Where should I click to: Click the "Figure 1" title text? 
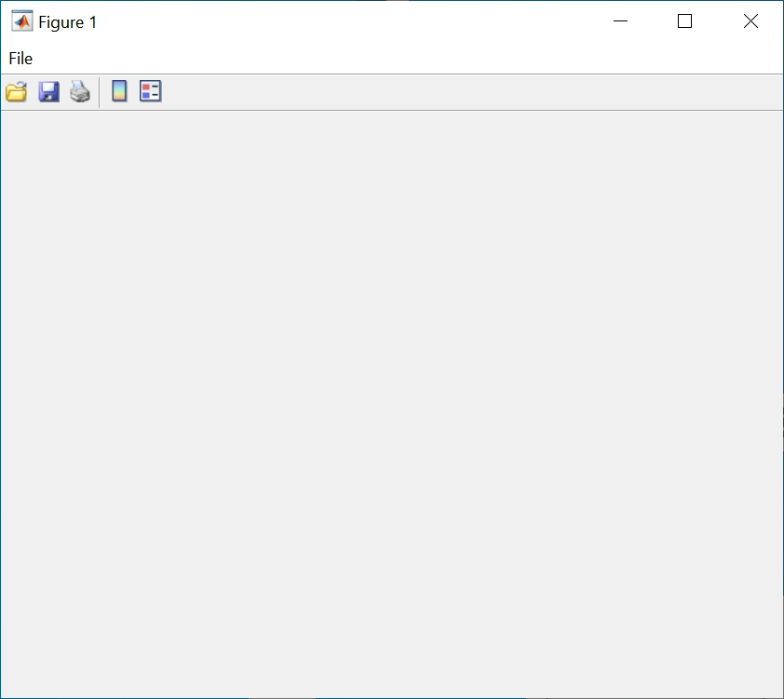(x=67, y=21)
